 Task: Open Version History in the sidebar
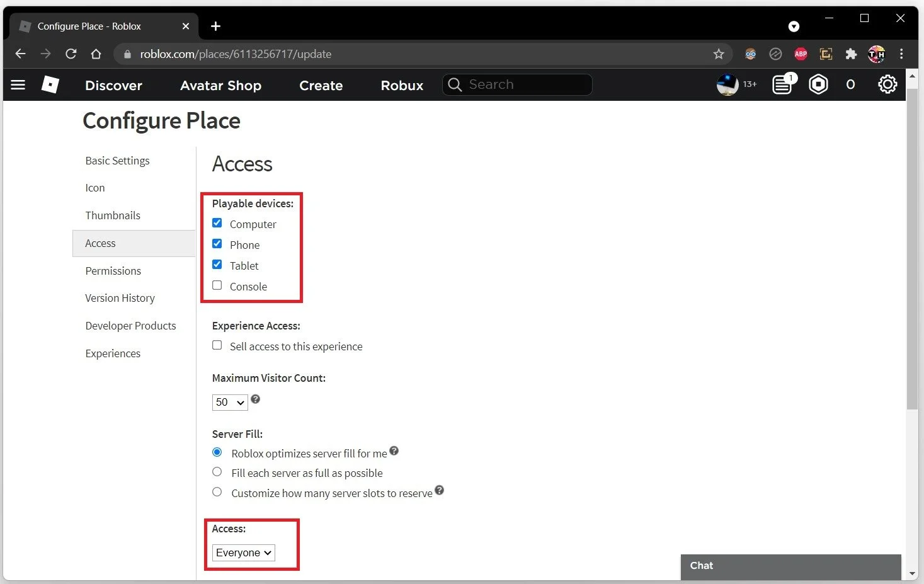point(120,298)
